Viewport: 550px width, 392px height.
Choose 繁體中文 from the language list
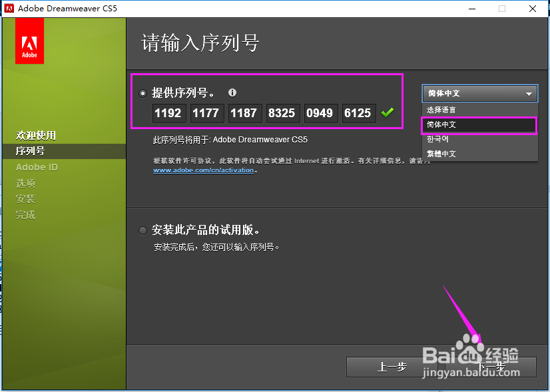point(480,154)
